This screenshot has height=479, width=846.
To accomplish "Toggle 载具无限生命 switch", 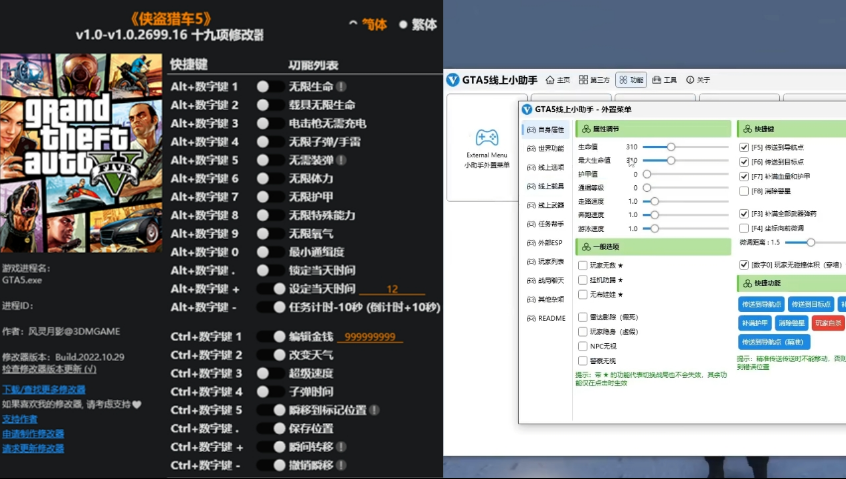I will (x=270, y=105).
